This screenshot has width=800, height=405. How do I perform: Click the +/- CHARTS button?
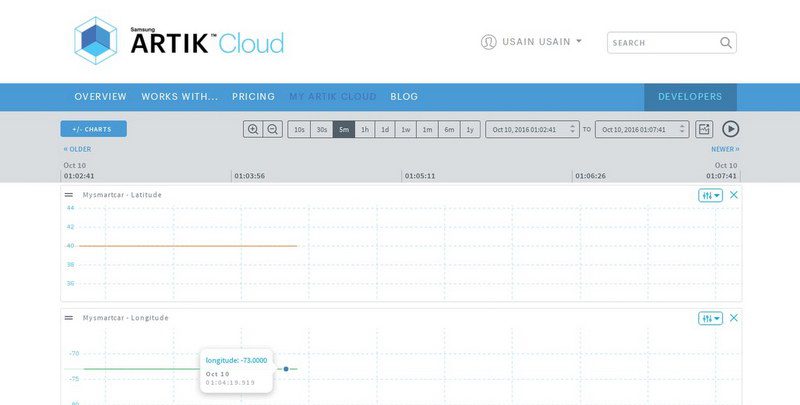pyautogui.click(x=93, y=129)
